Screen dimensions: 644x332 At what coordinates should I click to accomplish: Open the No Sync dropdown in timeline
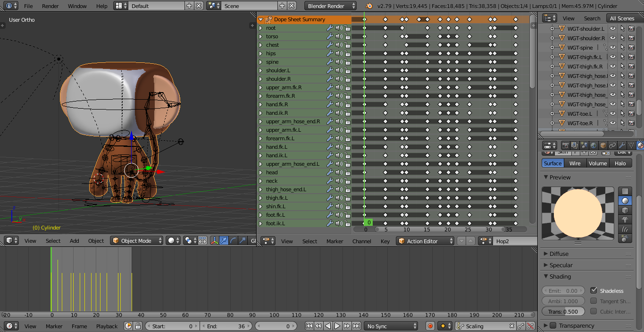pyautogui.click(x=390, y=326)
